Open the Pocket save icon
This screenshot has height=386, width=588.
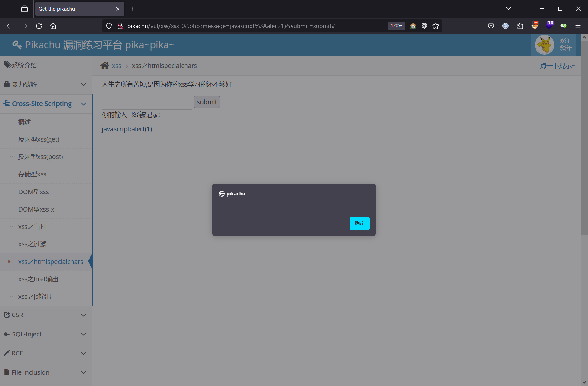(491, 26)
